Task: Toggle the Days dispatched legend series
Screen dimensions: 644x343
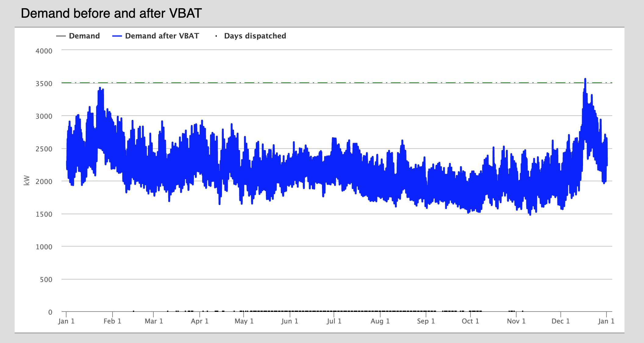Action: pyautogui.click(x=255, y=36)
